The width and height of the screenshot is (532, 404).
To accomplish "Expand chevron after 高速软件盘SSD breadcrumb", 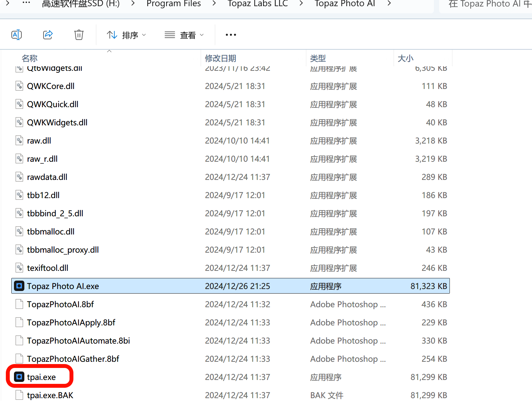I will tap(133, 3).
